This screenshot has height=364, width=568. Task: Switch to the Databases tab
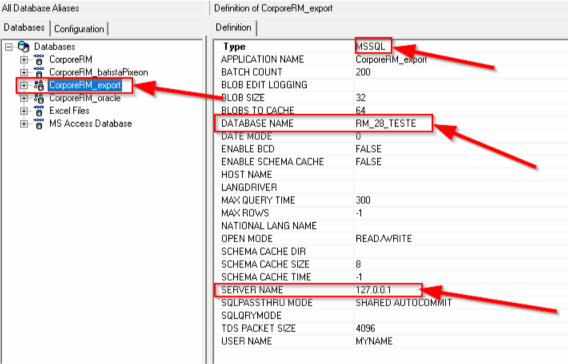[x=24, y=28]
